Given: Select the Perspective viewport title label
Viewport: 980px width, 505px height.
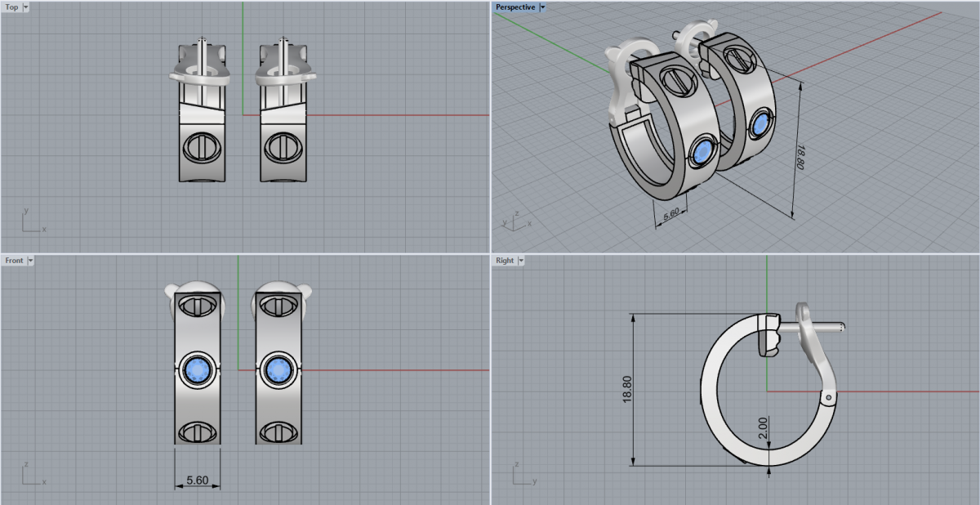Looking at the screenshot, I should [x=515, y=7].
